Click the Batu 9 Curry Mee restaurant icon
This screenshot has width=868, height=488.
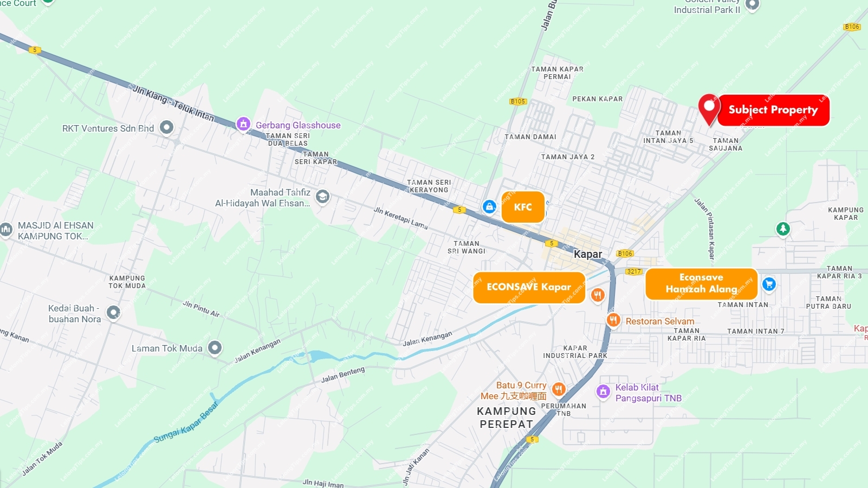point(559,389)
